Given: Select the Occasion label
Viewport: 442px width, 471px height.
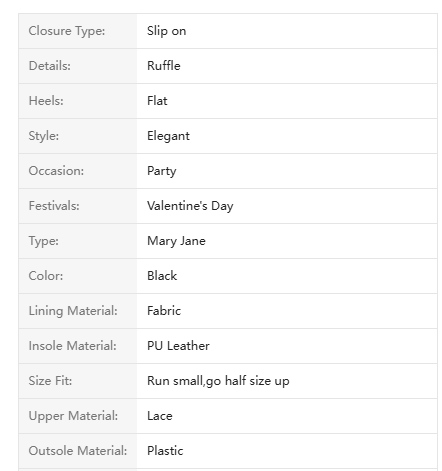Looking at the screenshot, I should point(56,171).
